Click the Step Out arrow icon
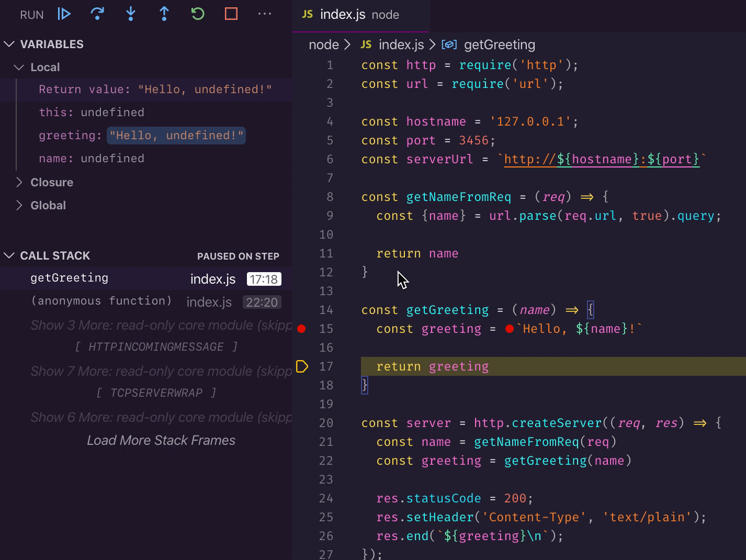746x560 pixels. coord(164,14)
